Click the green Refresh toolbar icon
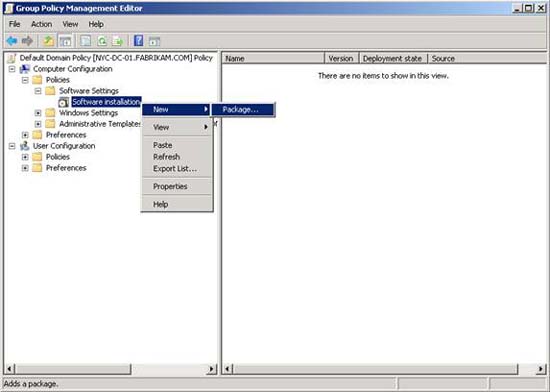550x392 pixels. [x=102, y=41]
